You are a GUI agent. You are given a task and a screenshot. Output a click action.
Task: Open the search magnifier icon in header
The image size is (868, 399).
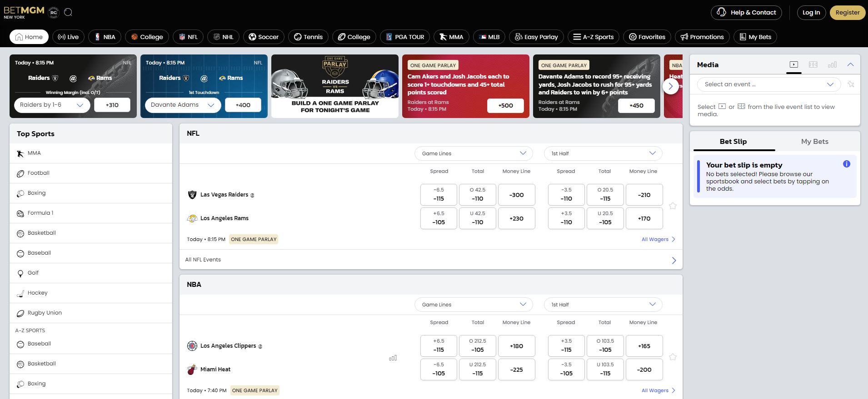68,12
